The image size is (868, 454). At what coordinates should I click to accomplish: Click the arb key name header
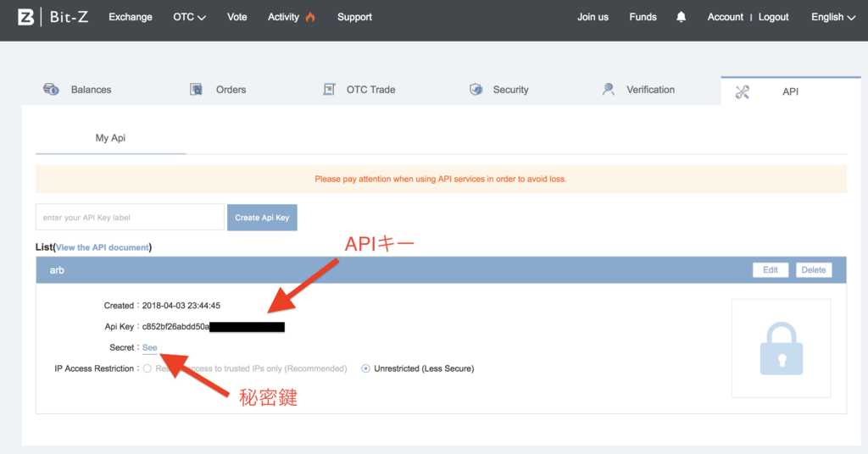click(x=57, y=270)
